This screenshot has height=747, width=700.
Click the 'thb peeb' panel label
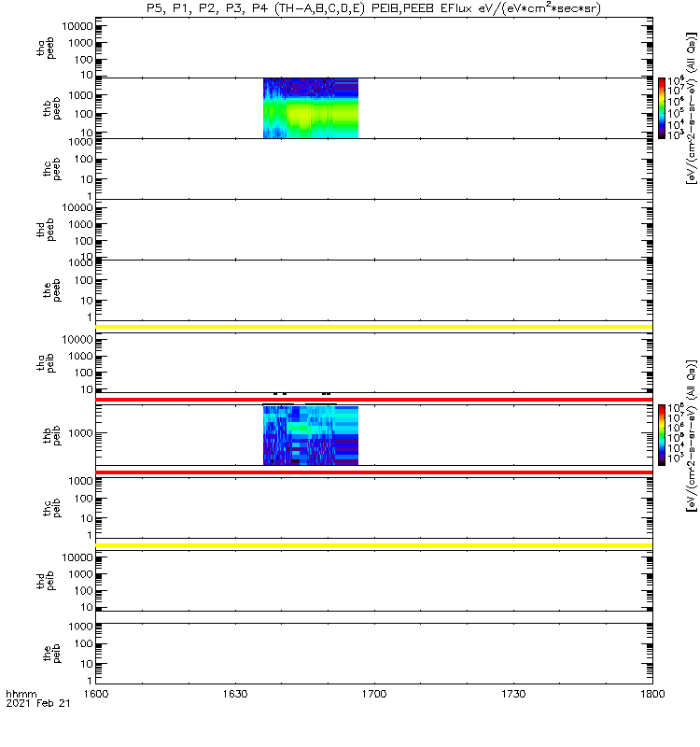tap(51, 108)
